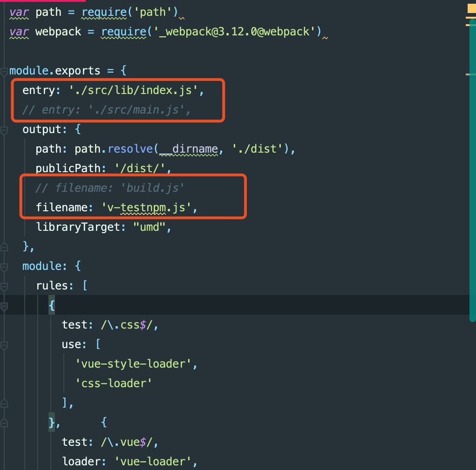The height and width of the screenshot is (470, 476).
Task: Click fold marker beside the '}, {' line
Action: (4, 423)
